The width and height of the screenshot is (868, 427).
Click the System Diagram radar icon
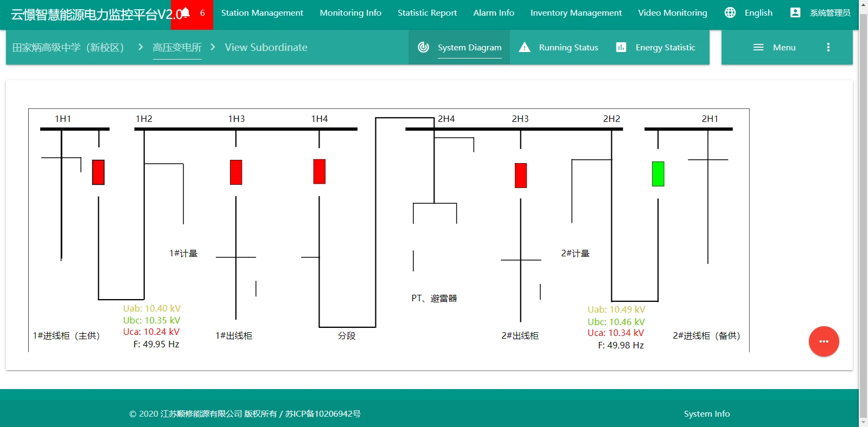click(x=424, y=47)
